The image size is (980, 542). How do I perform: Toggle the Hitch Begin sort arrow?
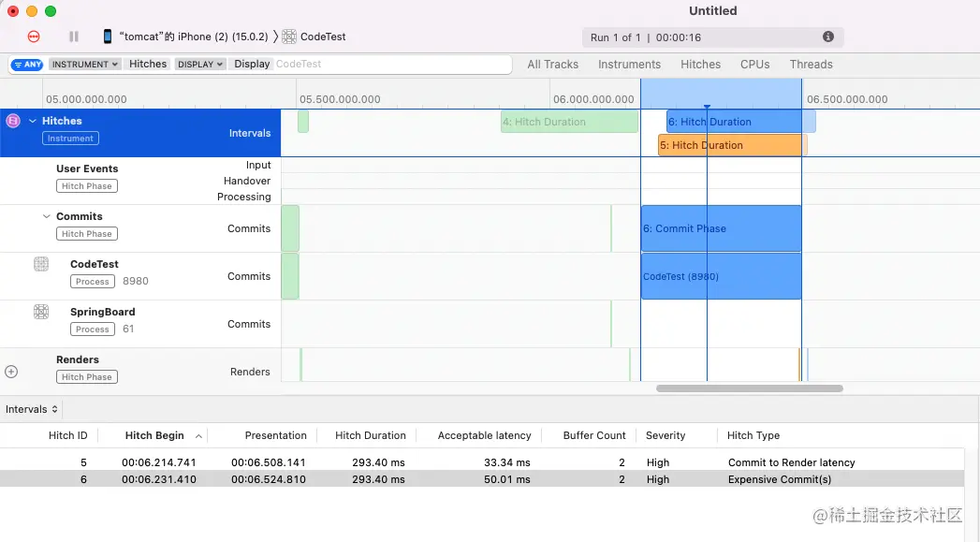[198, 436]
